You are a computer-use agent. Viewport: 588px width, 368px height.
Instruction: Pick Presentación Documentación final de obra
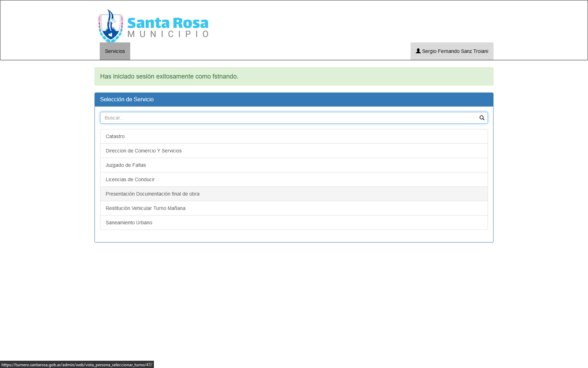[x=153, y=194]
